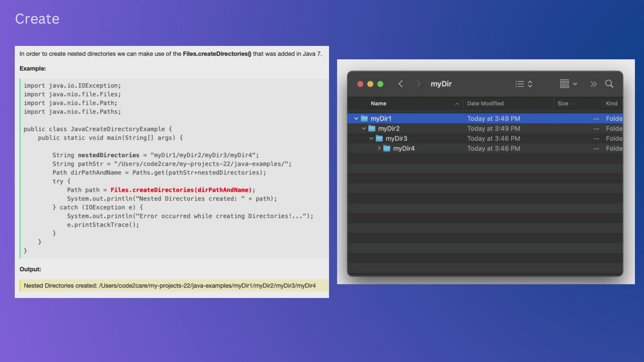Select the myDir3 row name text
Viewport: 644px width, 362px height.
(x=396, y=138)
